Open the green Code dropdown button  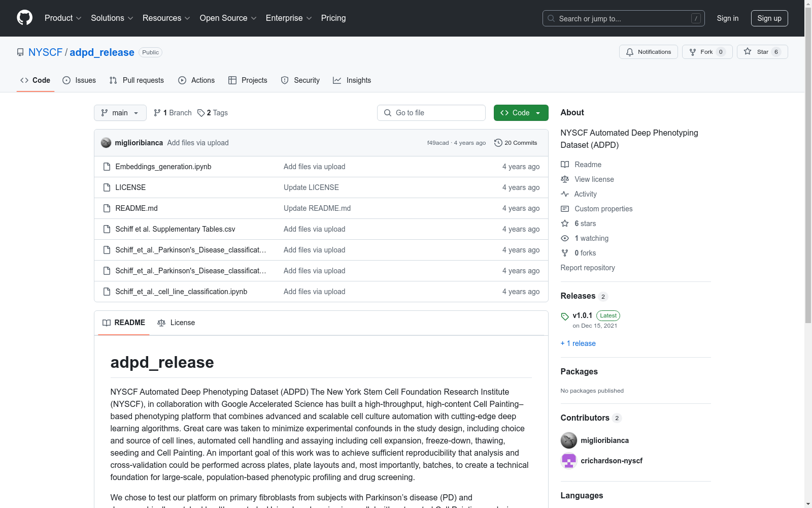pyautogui.click(x=521, y=113)
